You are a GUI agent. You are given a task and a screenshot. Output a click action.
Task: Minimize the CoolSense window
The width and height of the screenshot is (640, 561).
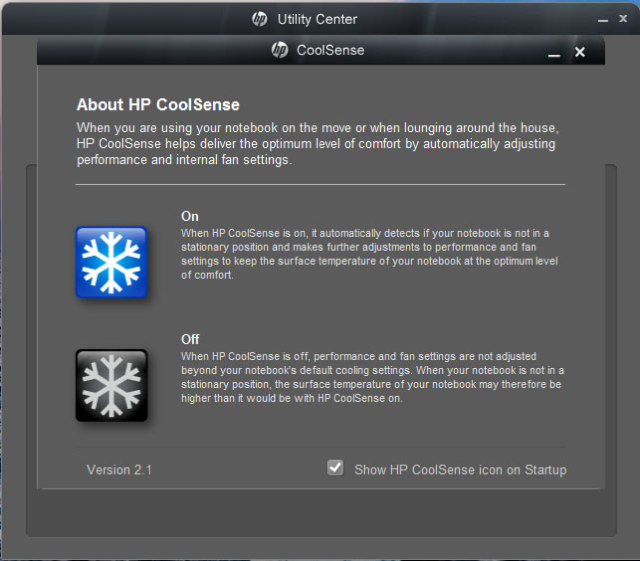coord(554,53)
